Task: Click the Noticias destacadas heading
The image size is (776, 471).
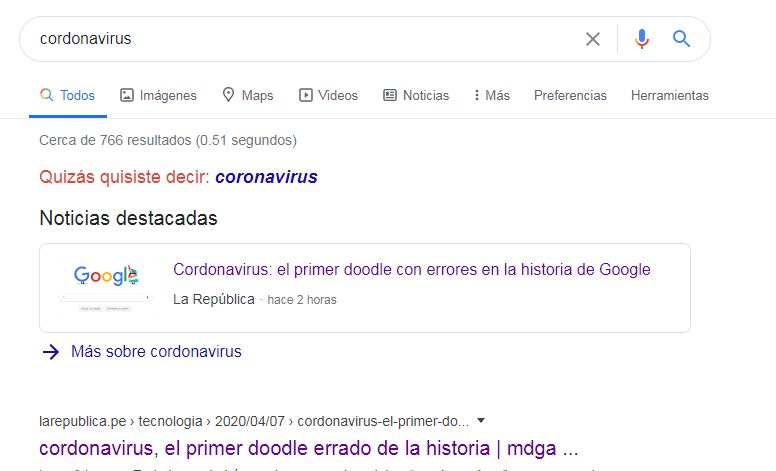Action: click(x=128, y=218)
